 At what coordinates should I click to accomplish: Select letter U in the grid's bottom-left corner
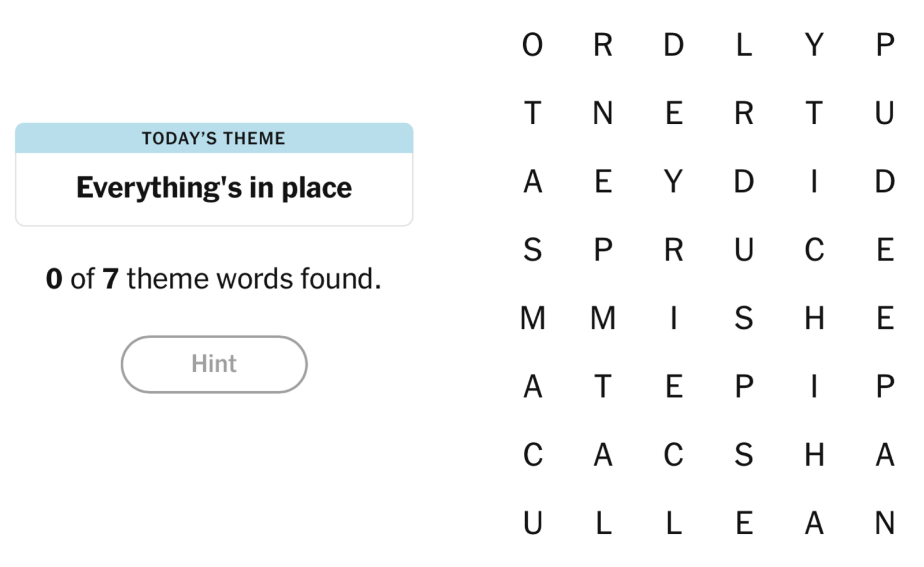tap(532, 523)
